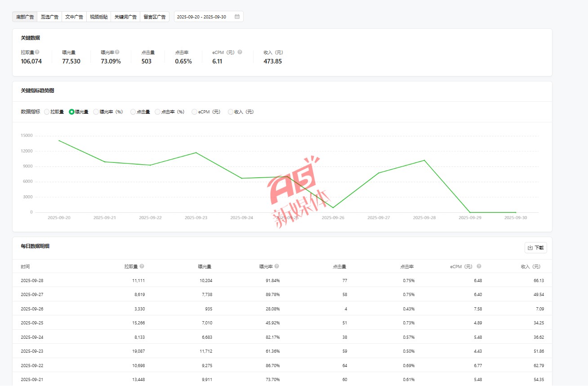Open the 留言区广告 tab
Screen dimensions: 588x386
click(x=155, y=17)
